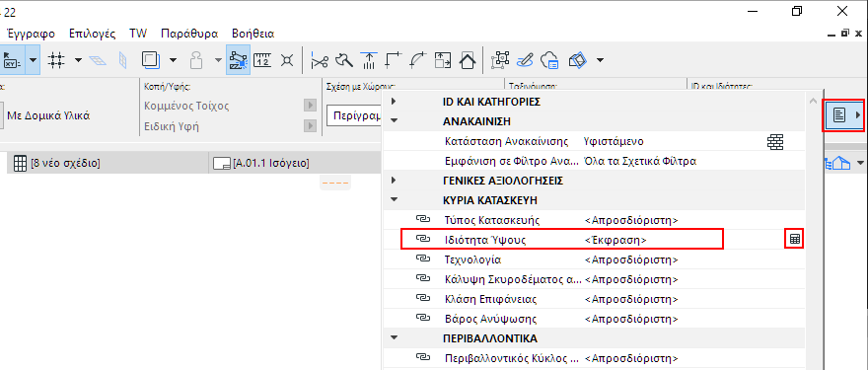Click the ruler measure icon
868x370 pixels.
coord(263,60)
